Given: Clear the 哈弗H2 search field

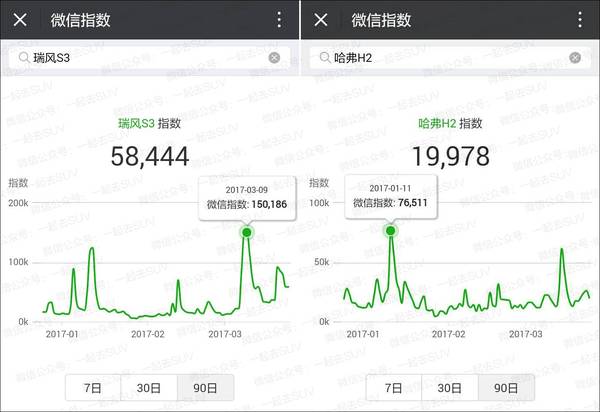Looking at the screenshot, I should point(575,58).
